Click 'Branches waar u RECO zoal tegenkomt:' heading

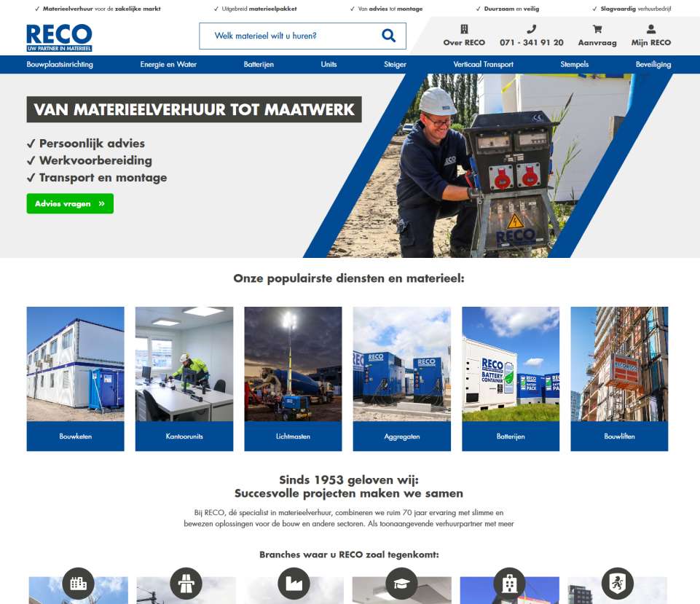point(349,554)
